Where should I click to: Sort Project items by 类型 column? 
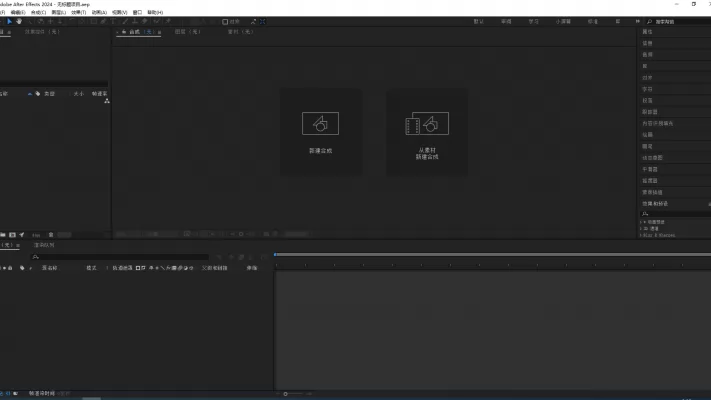click(49, 94)
